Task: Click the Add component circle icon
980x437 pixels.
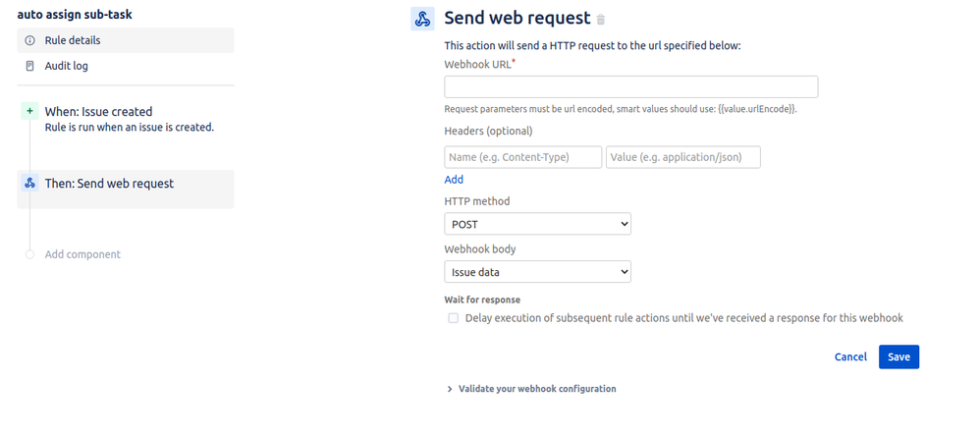Action: tap(29, 254)
